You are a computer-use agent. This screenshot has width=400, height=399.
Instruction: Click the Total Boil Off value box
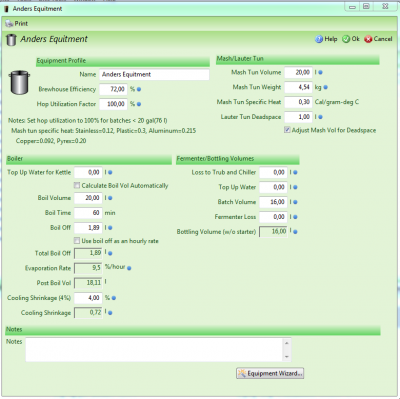[x=88, y=253]
